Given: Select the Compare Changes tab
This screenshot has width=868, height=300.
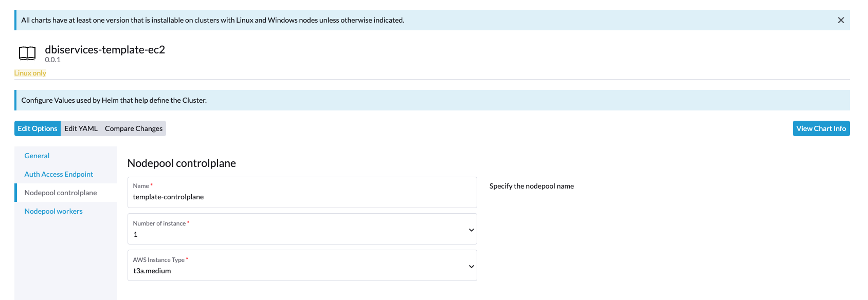Looking at the screenshot, I should click(134, 128).
